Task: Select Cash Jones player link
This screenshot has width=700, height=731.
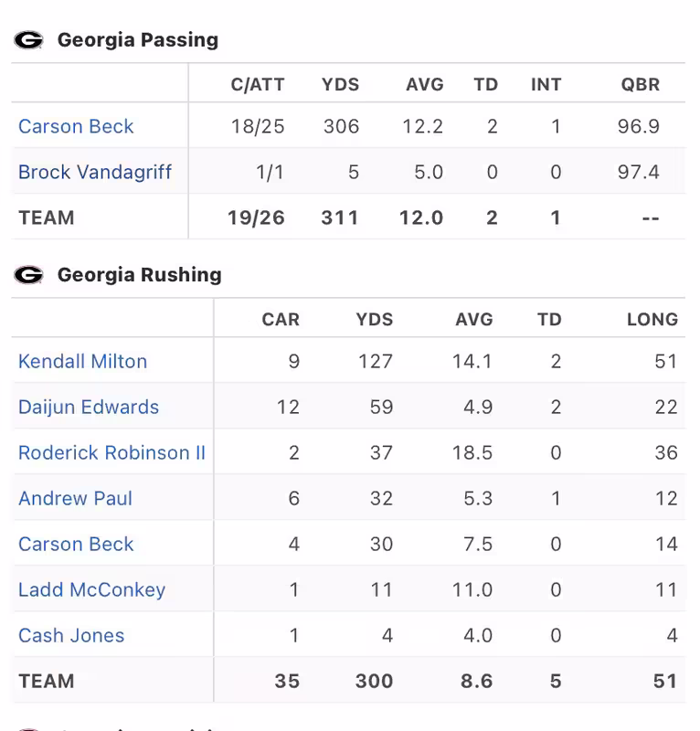Action: (71, 635)
